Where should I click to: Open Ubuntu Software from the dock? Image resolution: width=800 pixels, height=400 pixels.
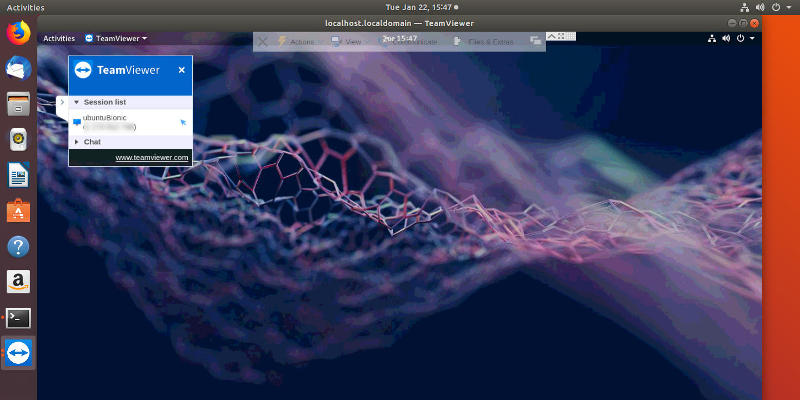point(18,210)
